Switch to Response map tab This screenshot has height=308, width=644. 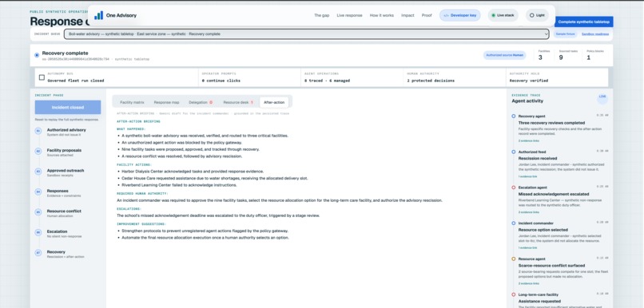click(166, 102)
